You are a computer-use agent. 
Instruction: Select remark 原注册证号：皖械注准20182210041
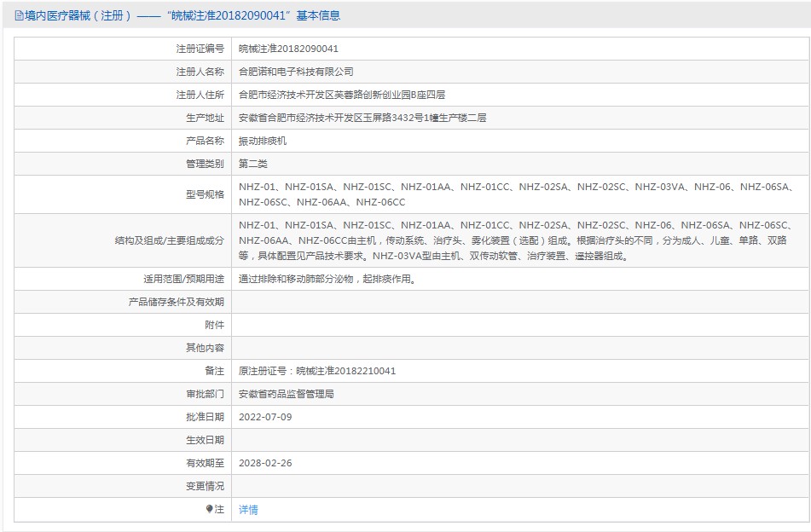[x=317, y=371]
